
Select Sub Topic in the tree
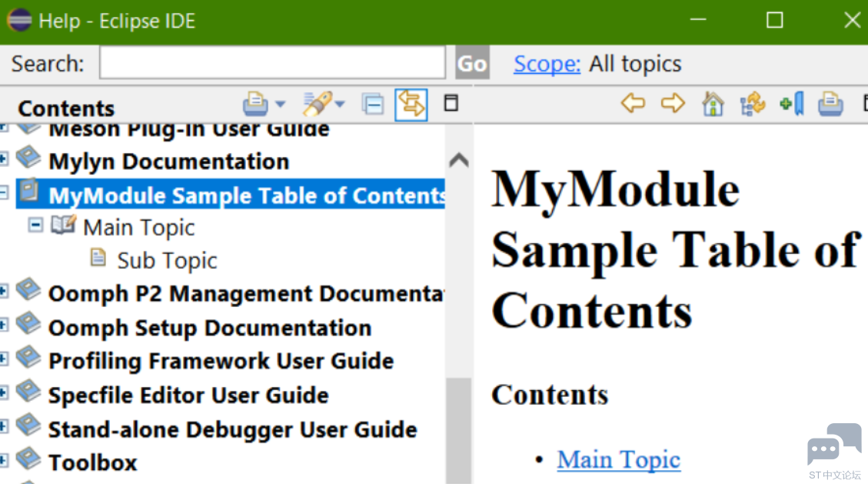click(x=167, y=260)
